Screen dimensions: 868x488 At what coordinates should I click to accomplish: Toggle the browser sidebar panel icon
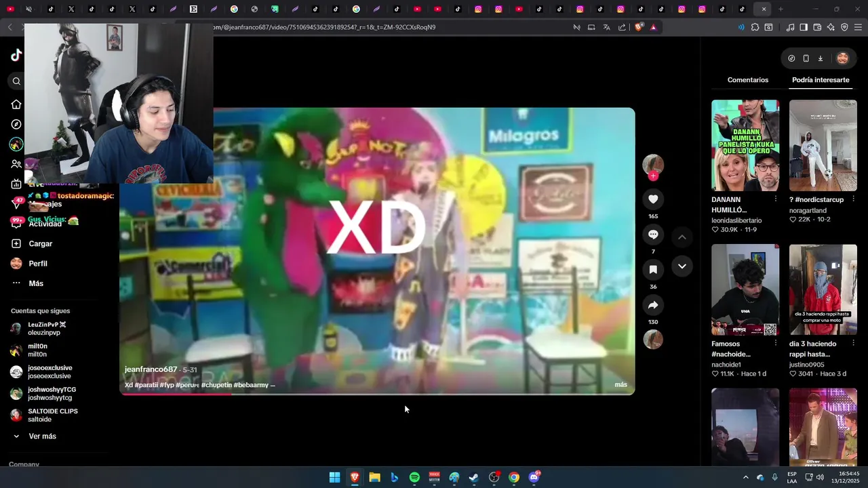coord(804,27)
